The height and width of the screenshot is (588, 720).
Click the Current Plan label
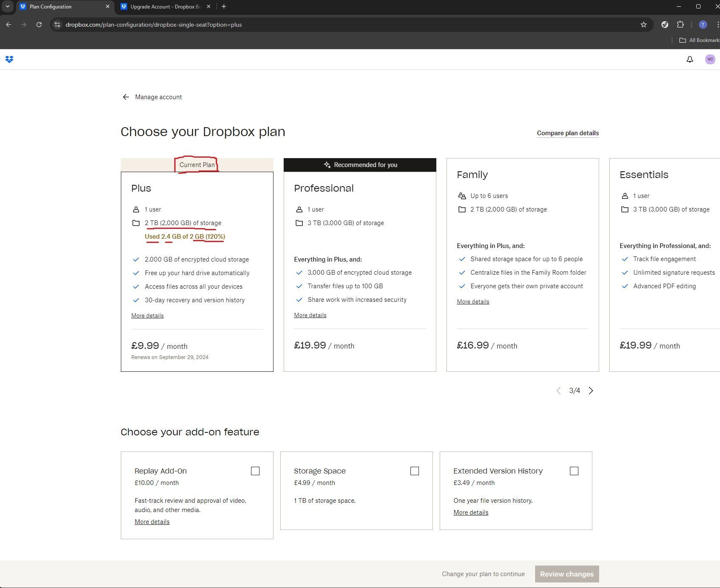(x=197, y=165)
